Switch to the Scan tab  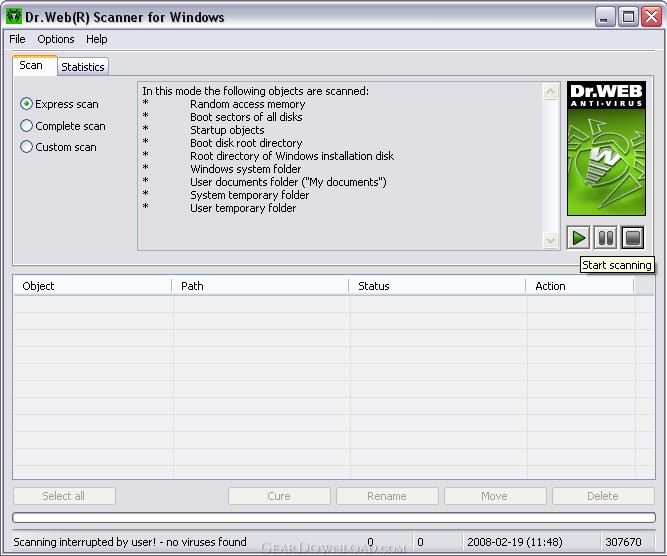pos(32,65)
